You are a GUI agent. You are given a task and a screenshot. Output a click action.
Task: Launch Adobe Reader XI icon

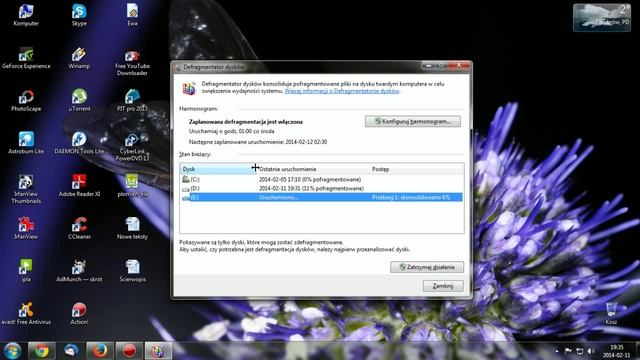pyautogui.click(x=79, y=186)
